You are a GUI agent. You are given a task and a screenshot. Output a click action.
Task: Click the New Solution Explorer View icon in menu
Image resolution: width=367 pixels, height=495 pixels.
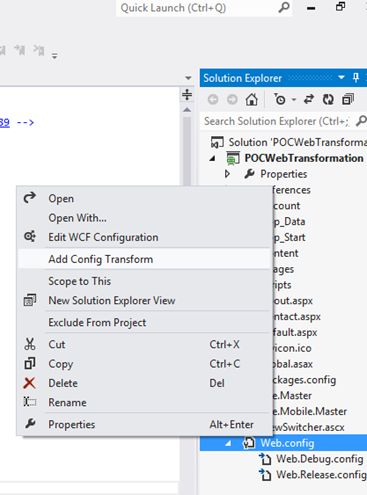pyautogui.click(x=30, y=300)
